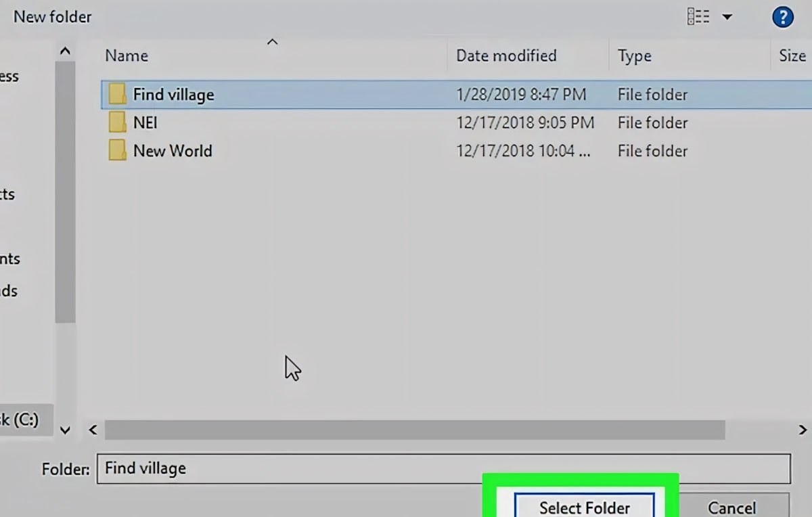This screenshot has height=517, width=812.
Task: Click the file list horizontal scrollbar thumb
Action: coord(415,430)
